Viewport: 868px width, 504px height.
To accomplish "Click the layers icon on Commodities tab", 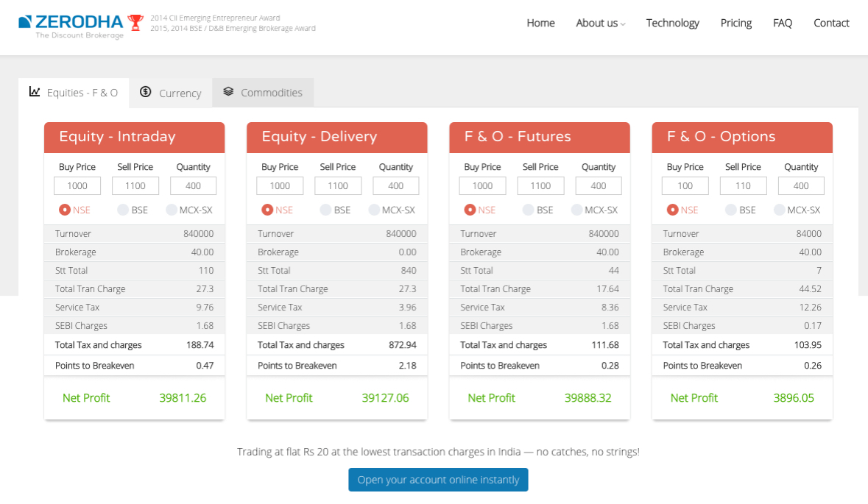I will pos(228,91).
